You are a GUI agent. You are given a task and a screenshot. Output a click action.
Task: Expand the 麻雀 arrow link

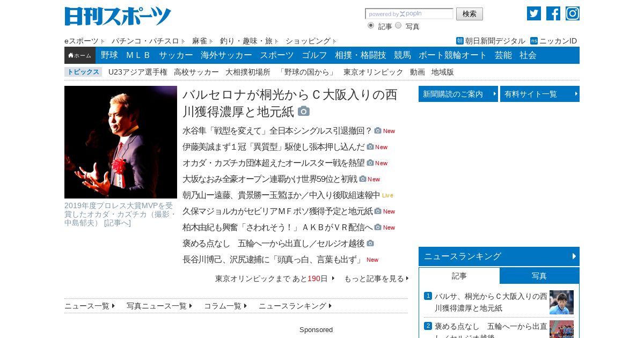click(x=202, y=41)
